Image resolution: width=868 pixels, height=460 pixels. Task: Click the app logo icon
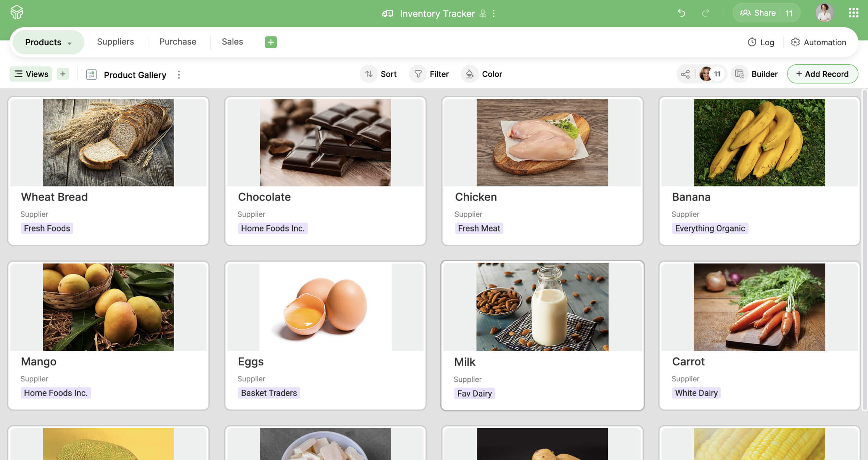17,13
